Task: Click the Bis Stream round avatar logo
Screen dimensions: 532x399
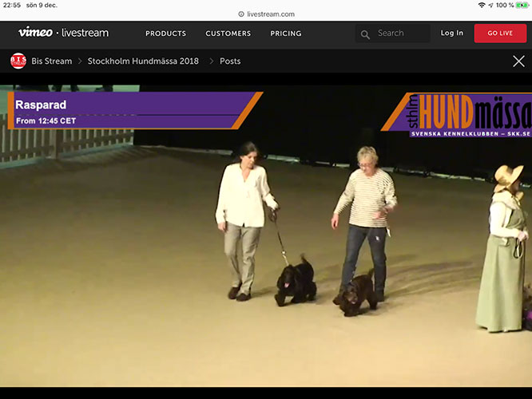Action: click(18, 61)
